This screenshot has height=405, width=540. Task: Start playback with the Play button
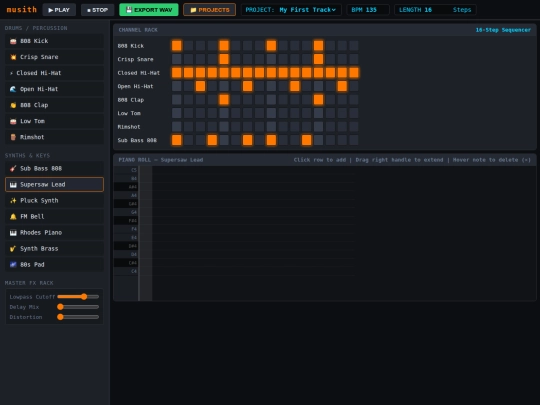click(59, 10)
